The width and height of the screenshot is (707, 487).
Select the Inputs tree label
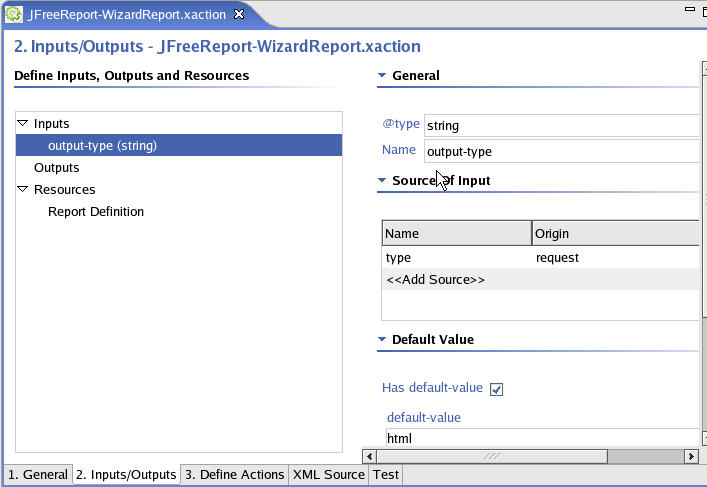(x=51, y=123)
